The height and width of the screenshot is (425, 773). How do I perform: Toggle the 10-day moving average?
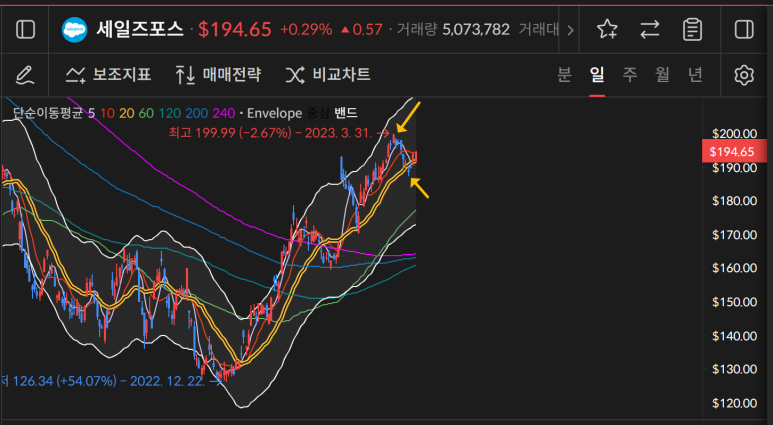tap(107, 113)
